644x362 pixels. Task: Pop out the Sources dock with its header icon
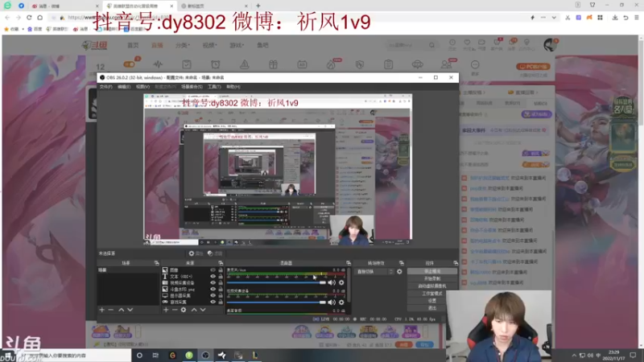pos(221,263)
